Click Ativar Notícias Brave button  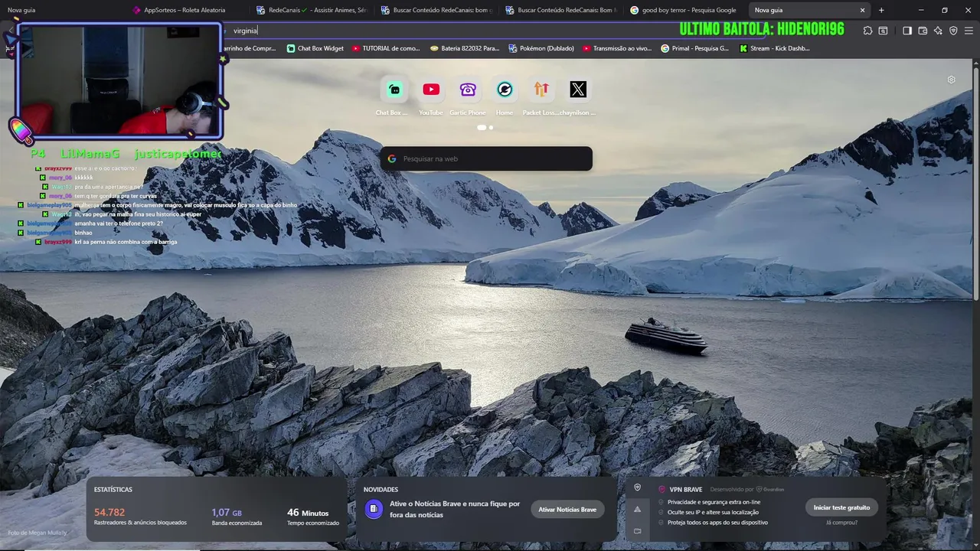pos(567,510)
